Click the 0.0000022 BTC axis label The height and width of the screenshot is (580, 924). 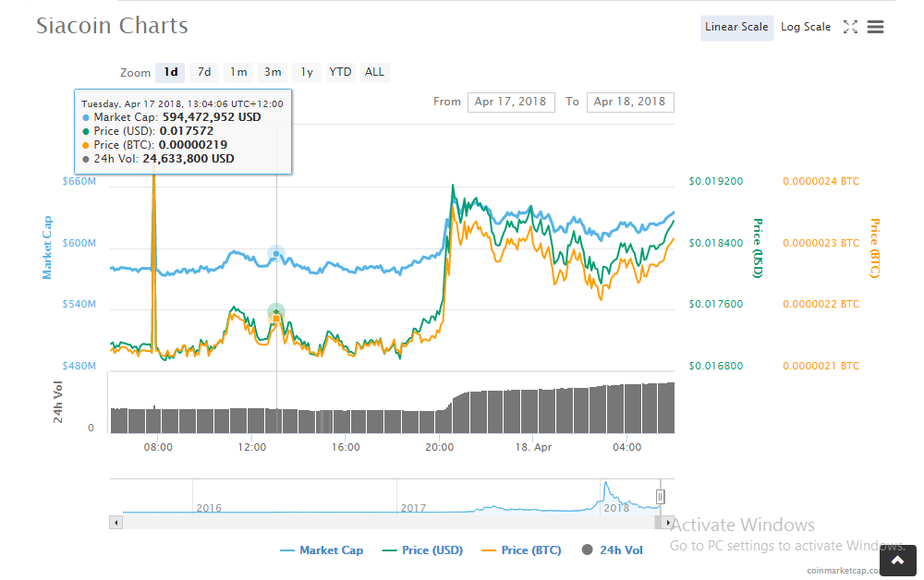(x=821, y=305)
